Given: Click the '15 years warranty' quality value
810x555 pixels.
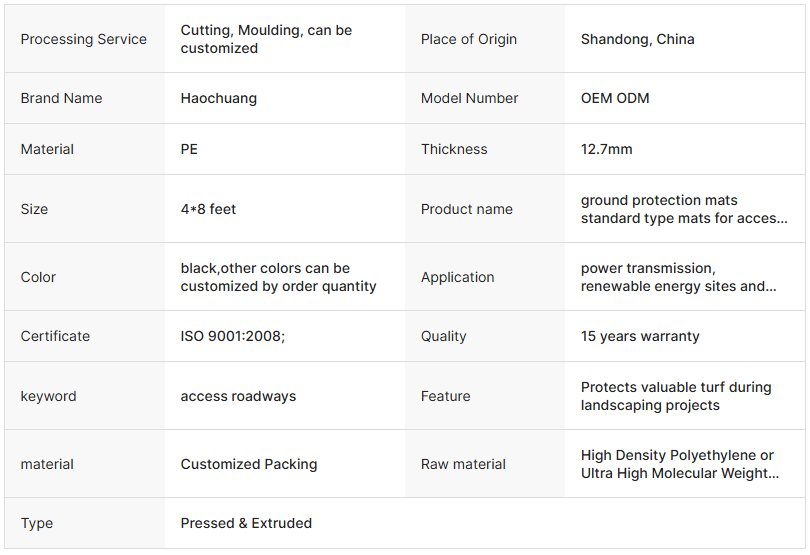Looking at the screenshot, I should pos(640,337).
